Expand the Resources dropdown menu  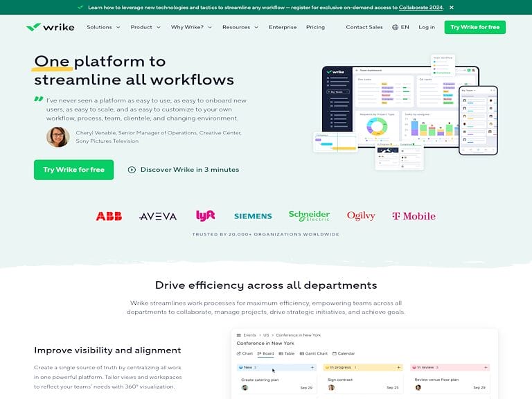click(x=240, y=27)
